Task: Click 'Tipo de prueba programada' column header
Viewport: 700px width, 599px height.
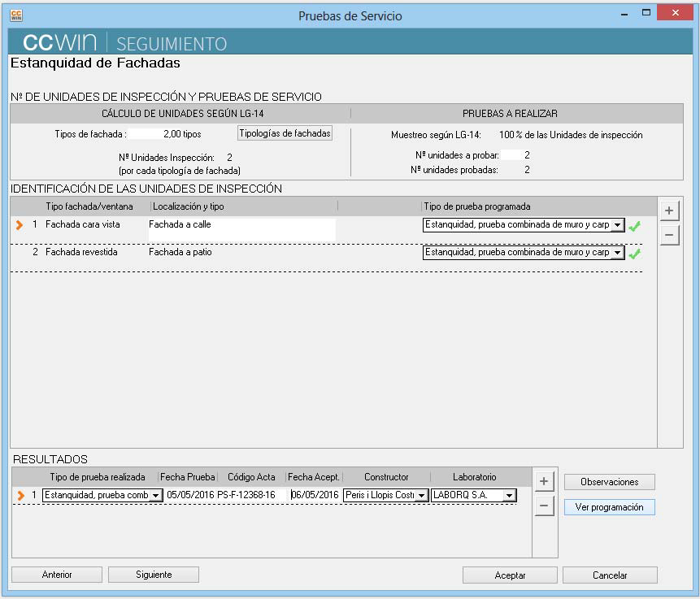Action: 476,206
